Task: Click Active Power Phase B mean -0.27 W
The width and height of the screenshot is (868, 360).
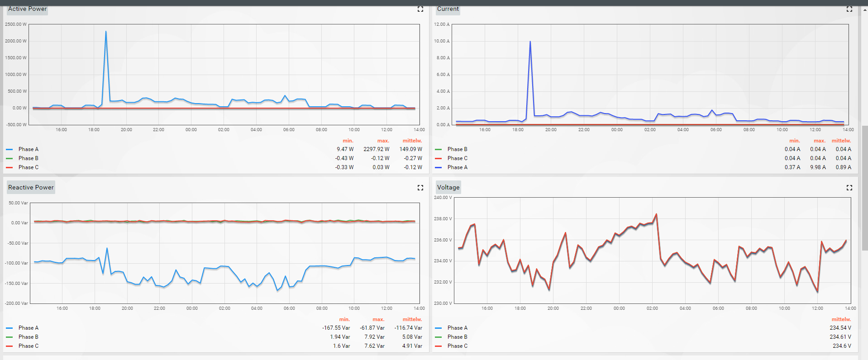Action: click(413, 158)
